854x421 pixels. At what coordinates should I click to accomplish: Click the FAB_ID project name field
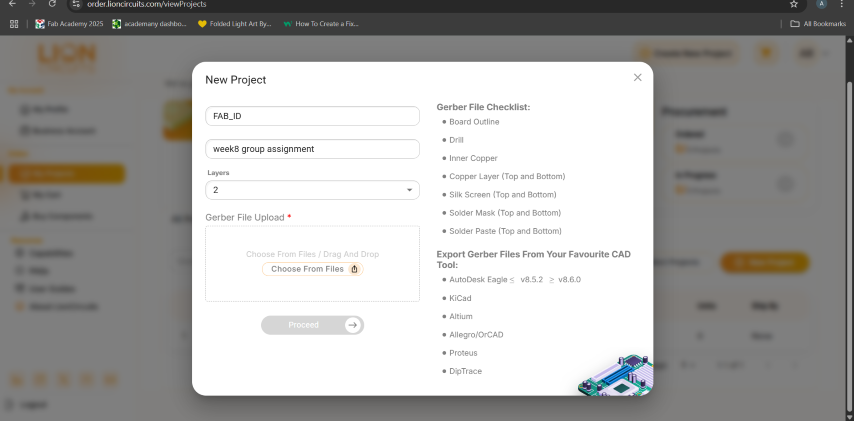(x=312, y=116)
